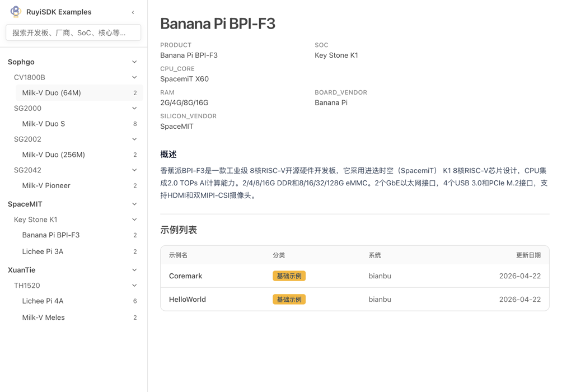The width and height of the screenshot is (562, 392).
Task: Click RuyiSDK Examples title text
Action: tap(59, 12)
